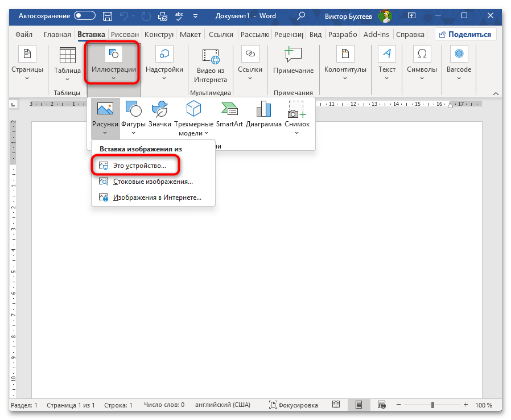Open the Главная ribbon tab
Image resolution: width=511 pixels, height=420 pixels.
(58, 35)
